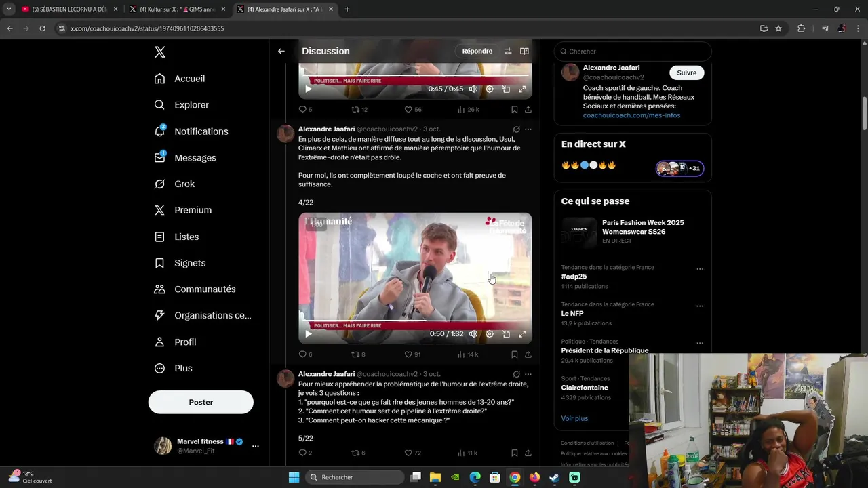Like the post with 56 likes
The height and width of the screenshot is (488, 868).
click(413, 109)
